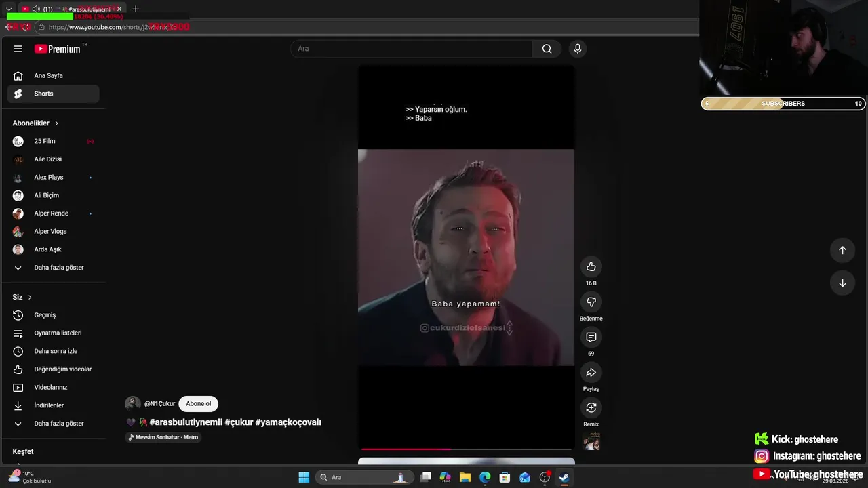Open the Mevsim Sonbahar - Metro sound
Viewport: 868px width, 488px height.
point(163,437)
